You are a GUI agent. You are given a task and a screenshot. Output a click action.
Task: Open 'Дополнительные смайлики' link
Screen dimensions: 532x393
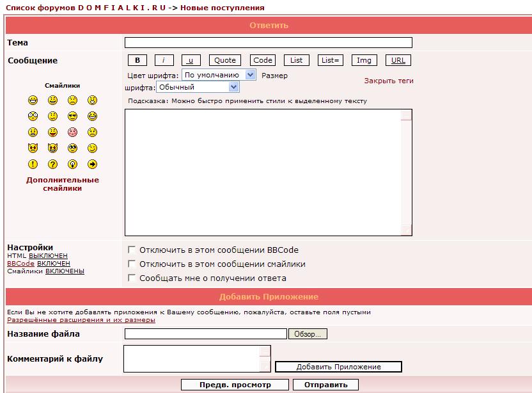pos(63,184)
